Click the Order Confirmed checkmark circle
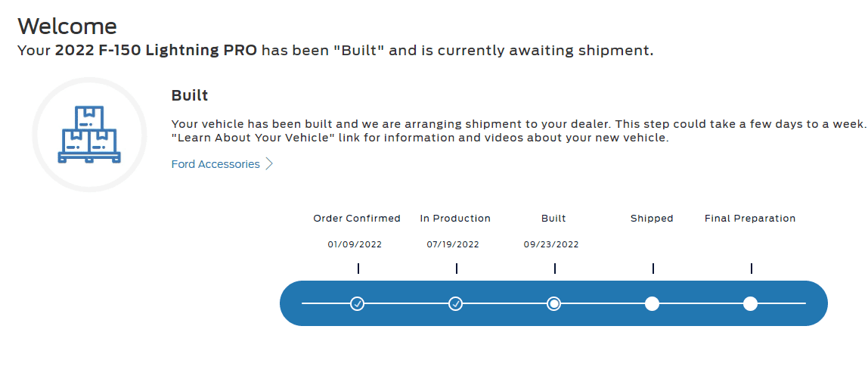This screenshot has width=868, height=382. click(358, 303)
